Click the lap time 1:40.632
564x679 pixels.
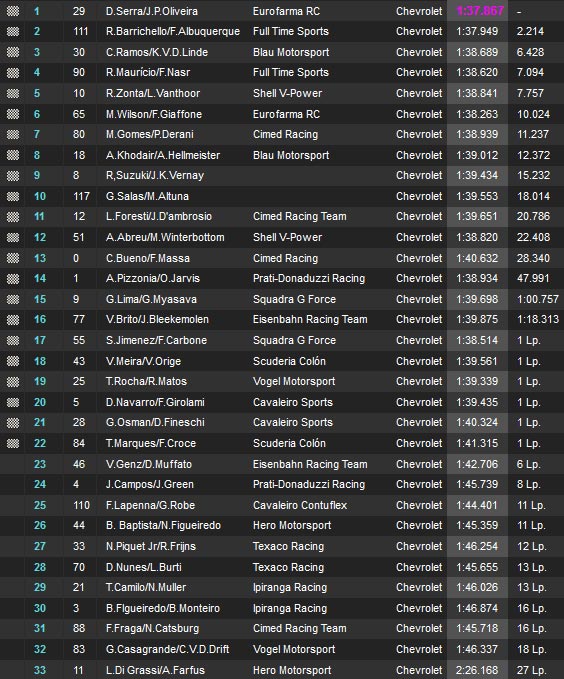[x=477, y=258]
